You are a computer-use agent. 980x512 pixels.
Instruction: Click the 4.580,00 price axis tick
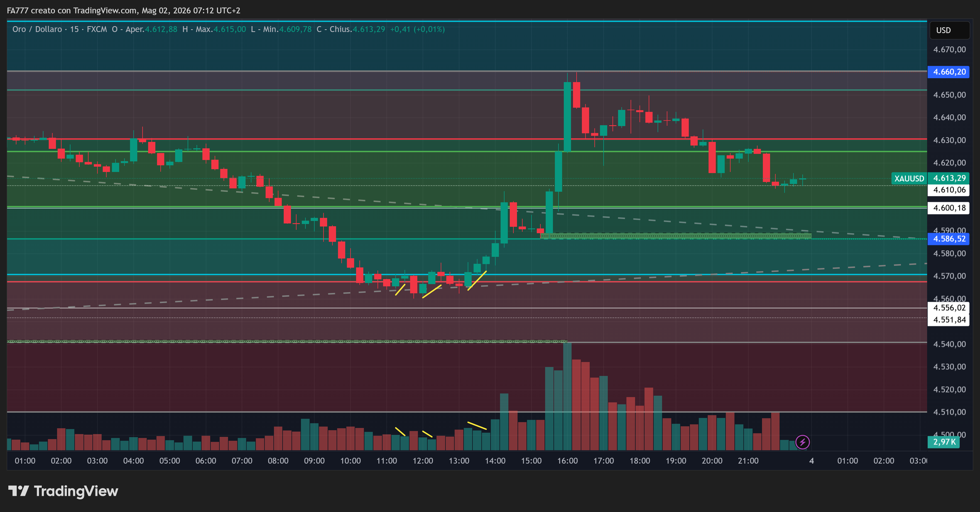[x=949, y=253]
